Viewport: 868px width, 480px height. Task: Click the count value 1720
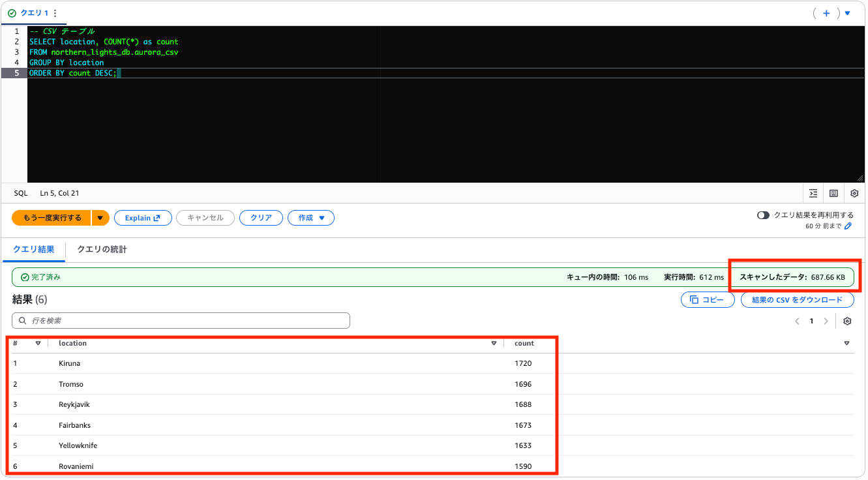[x=523, y=363]
